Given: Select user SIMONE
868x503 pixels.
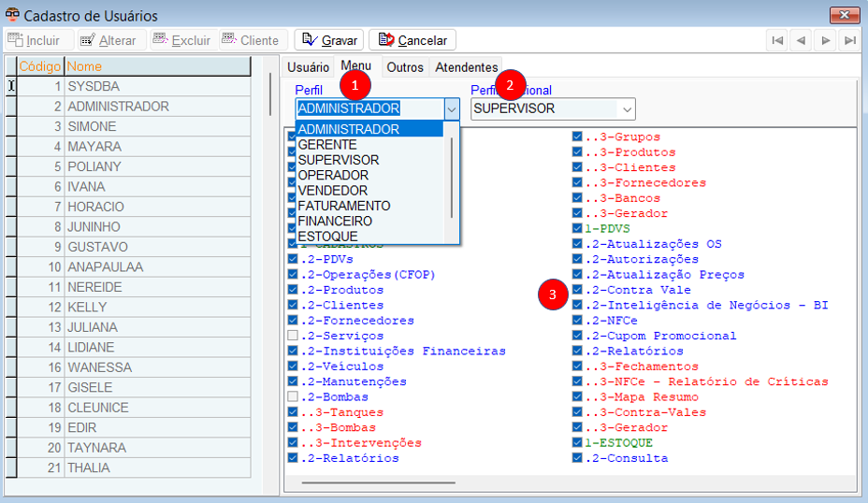Looking at the screenshot, I should point(134,127).
